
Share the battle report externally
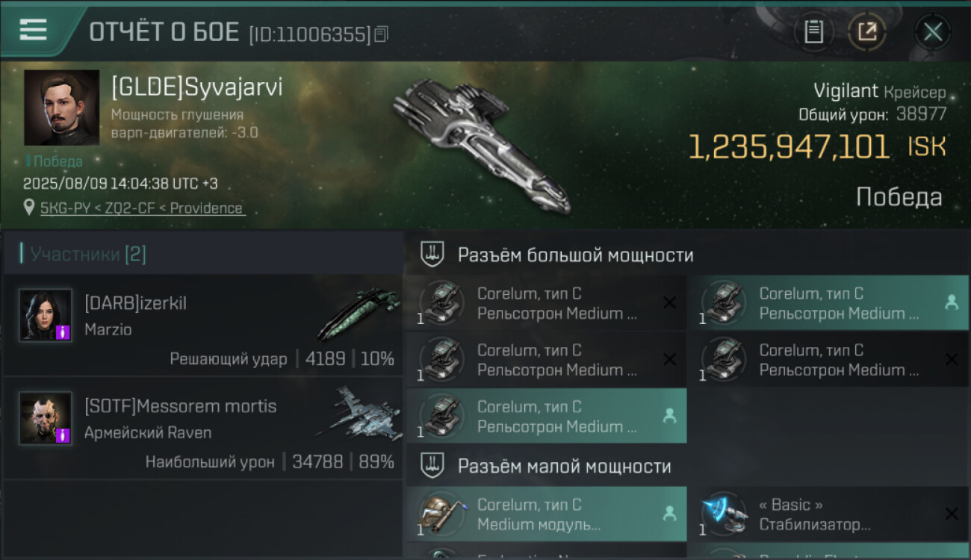point(866,32)
